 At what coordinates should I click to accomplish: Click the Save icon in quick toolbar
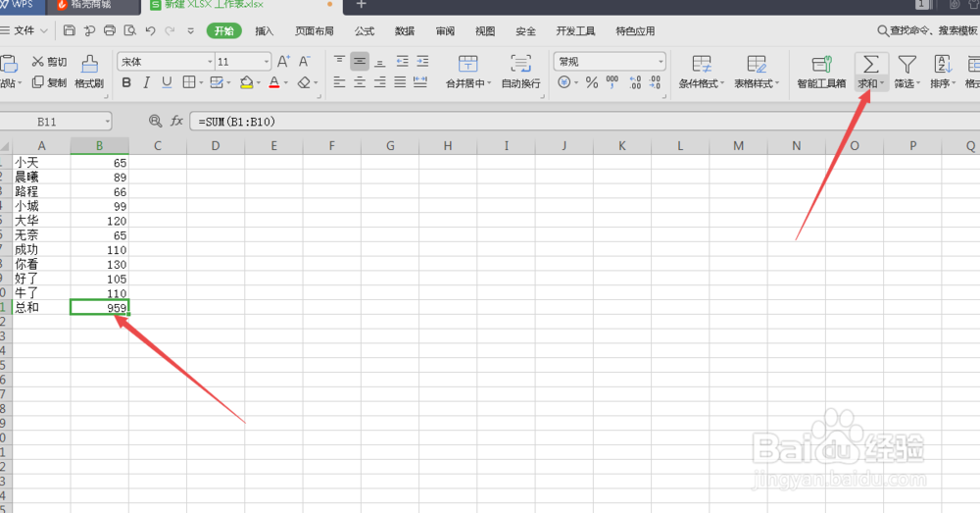[x=70, y=30]
